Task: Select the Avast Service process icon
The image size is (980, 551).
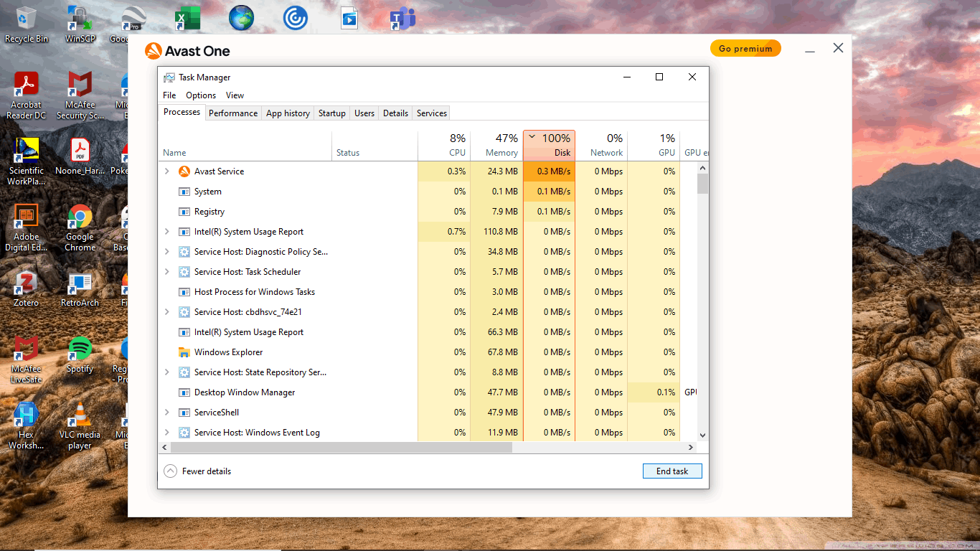Action: (184, 171)
